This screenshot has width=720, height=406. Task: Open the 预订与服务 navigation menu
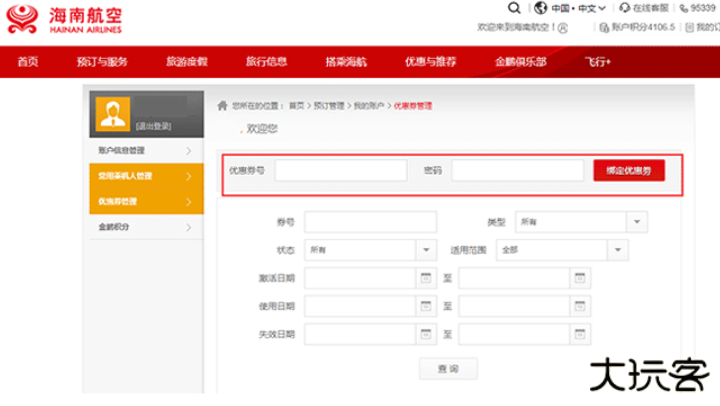pos(102,62)
